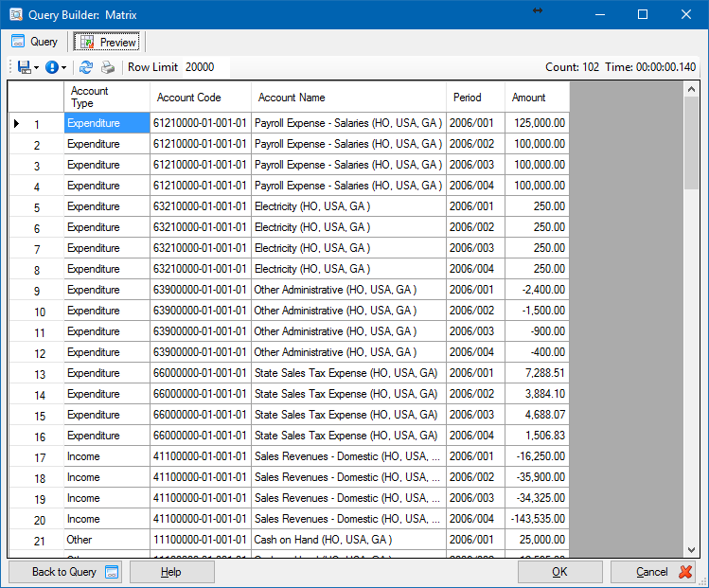Screen dimensions: 709x588
Task: Select row header 5
Action: pos(36,206)
